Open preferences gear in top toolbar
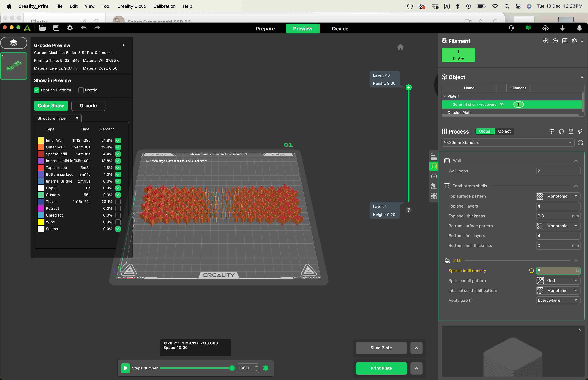Viewport: 588px width, 380px height. pos(70,28)
